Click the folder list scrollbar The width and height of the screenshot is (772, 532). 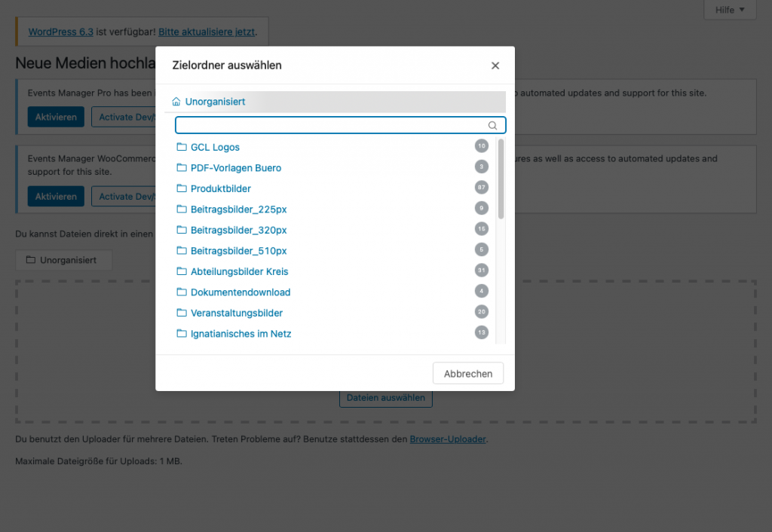[x=501, y=179]
